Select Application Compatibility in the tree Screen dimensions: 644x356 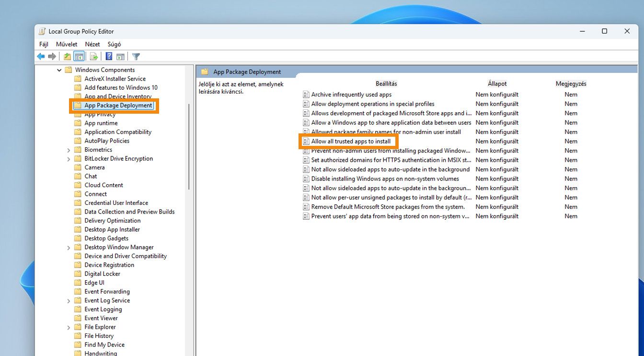[118, 132]
